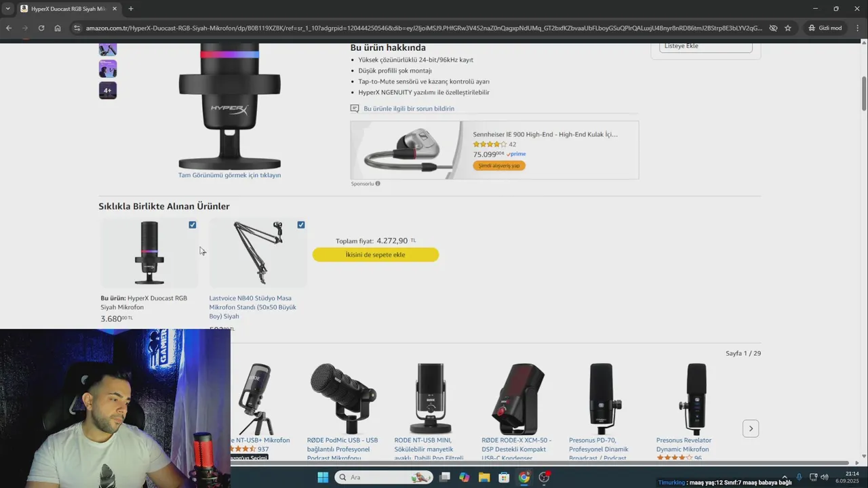Open the browser home page
This screenshot has height=488, width=868.
[58, 28]
